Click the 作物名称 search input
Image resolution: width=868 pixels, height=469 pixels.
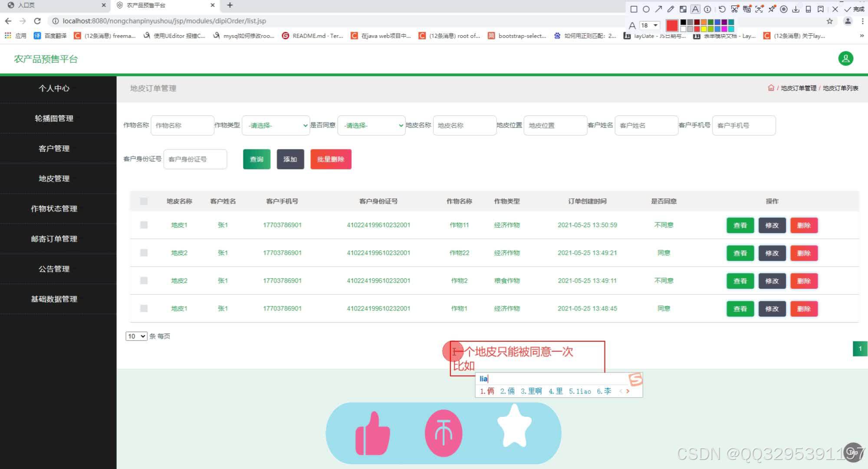click(182, 126)
